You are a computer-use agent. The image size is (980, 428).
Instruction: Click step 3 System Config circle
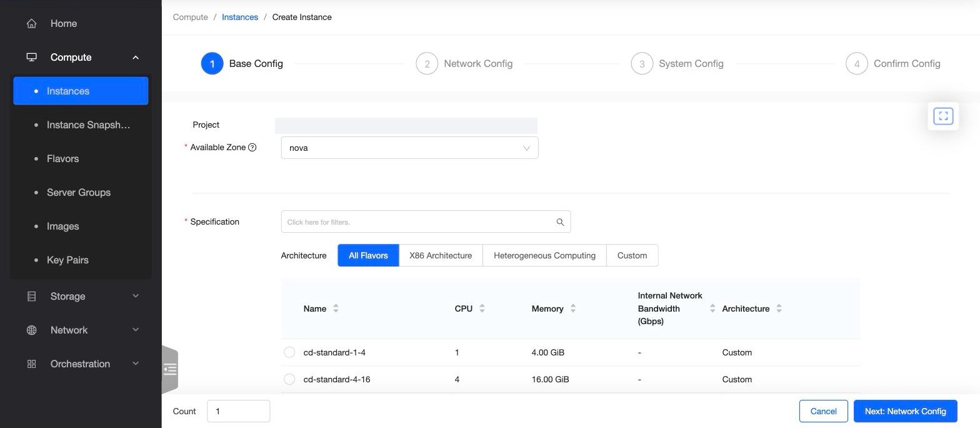tap(642, 64)
